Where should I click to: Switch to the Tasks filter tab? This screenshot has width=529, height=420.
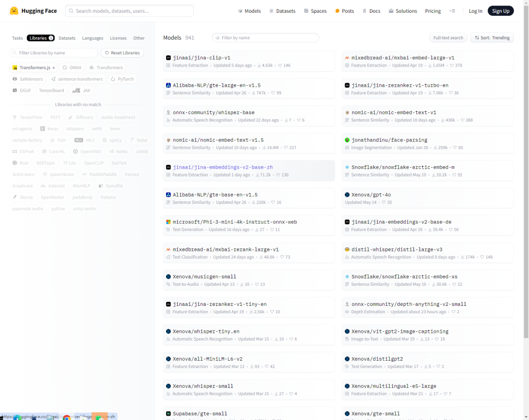18,38
